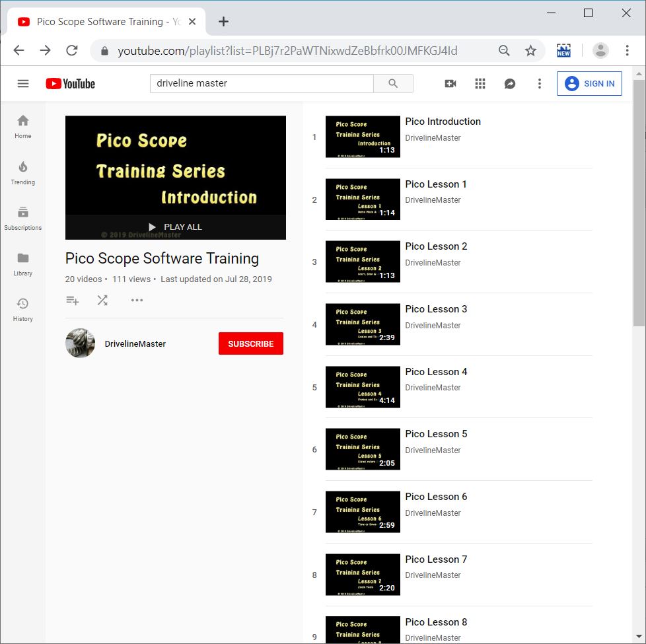Open a new browser tab

click(x=223, y=21)
